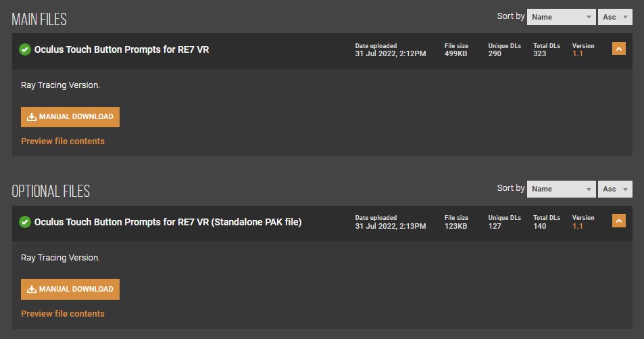Viewport: 644px width, 339px height.
Task: Click green checkmark beside Standalone PAK file
Action: pyautogui.click(x=25, y=222)
